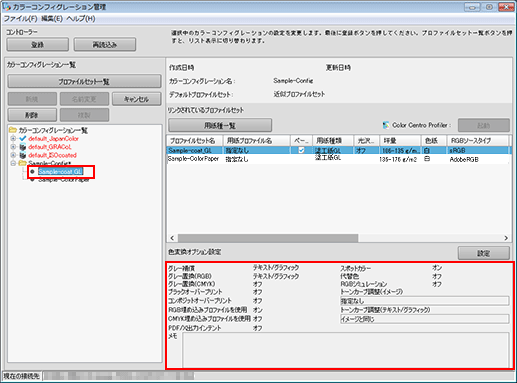Screen dimensions: 517x383
Task: Open the ファイル(F) menu
Action: 20,19
